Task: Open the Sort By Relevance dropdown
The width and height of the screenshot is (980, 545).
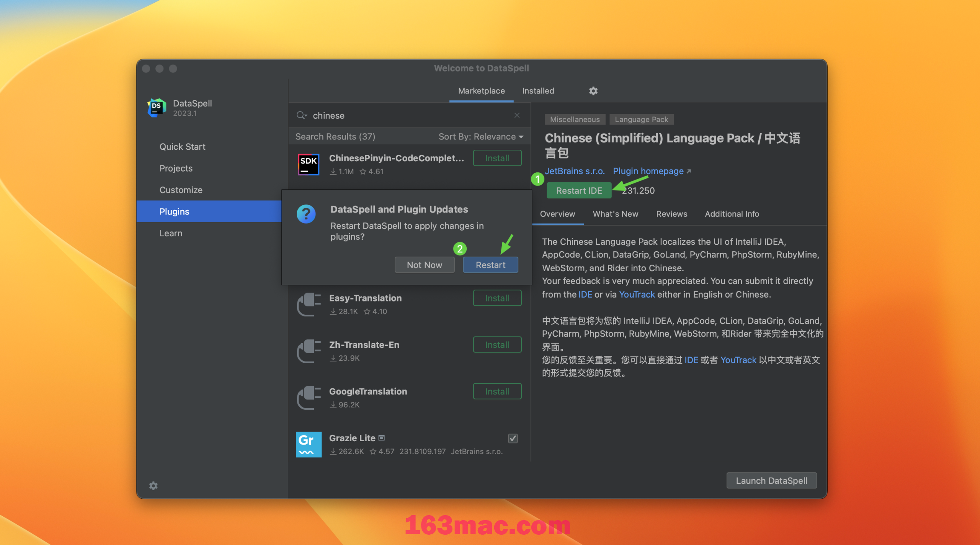Action: 481,137
